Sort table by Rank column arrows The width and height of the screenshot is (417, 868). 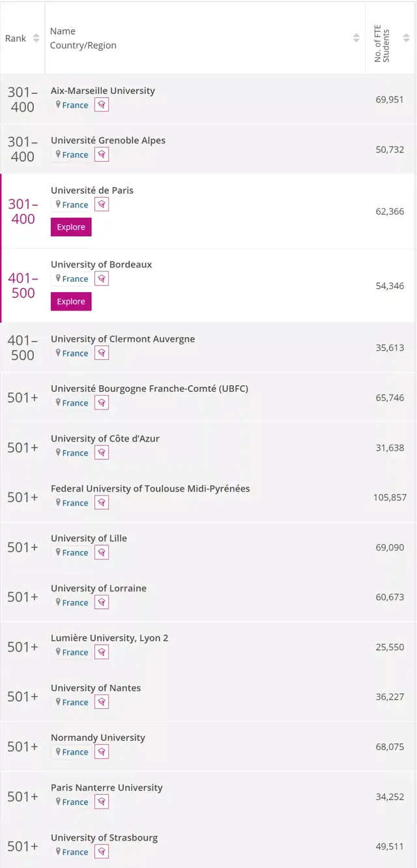point(36,38)
